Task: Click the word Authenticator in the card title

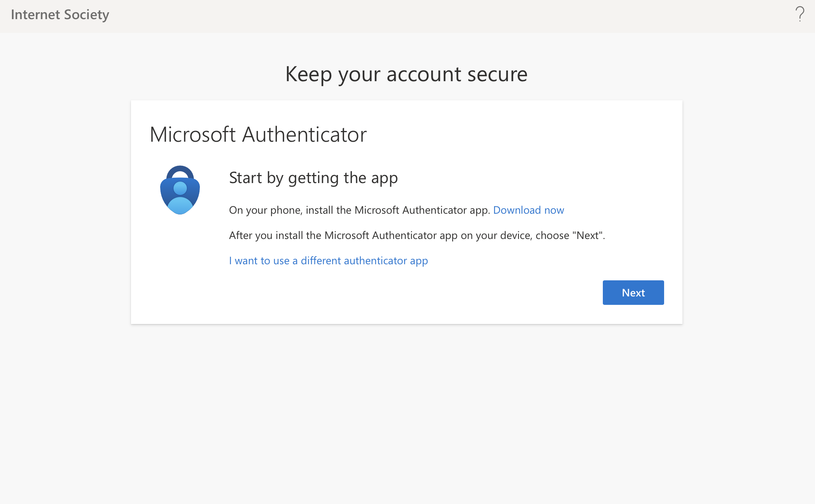Action: pos(304,134)
